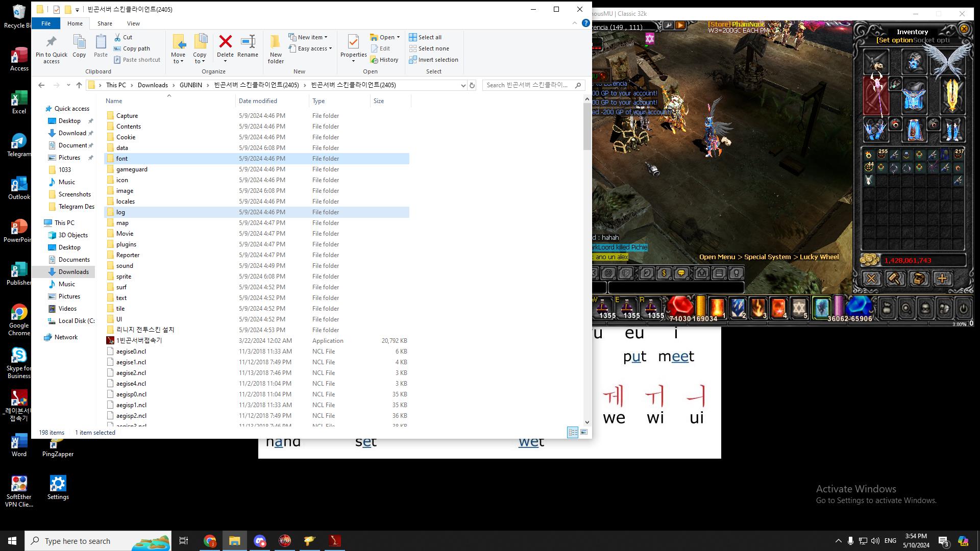Expand the Easy access dropdown
Screen dimensions: 980x551
click(x=310, y=48)
